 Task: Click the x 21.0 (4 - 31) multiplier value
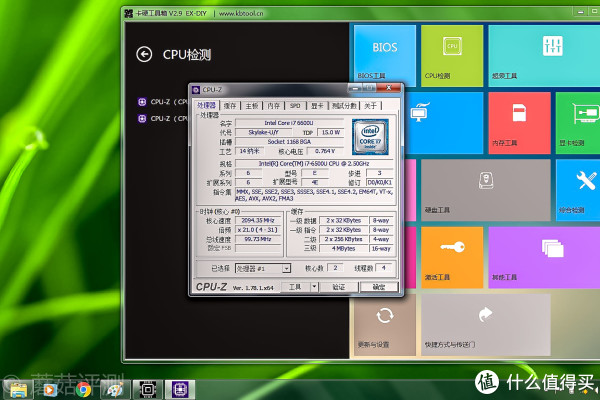[258, 230]
